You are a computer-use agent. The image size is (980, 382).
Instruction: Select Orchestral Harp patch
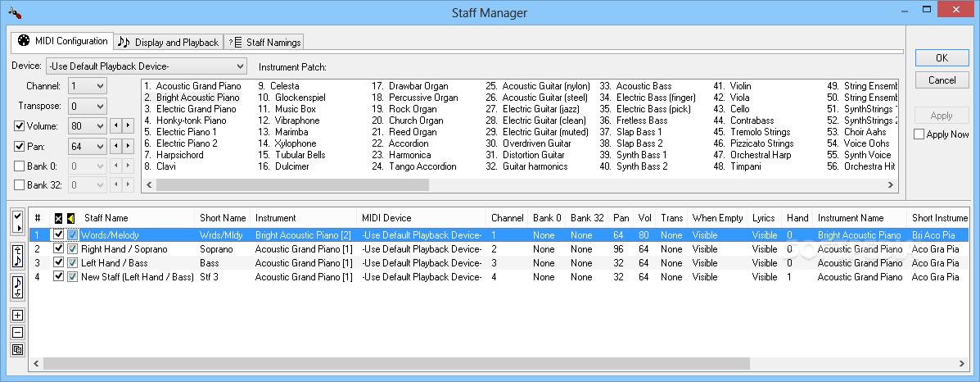tap(752, 155)
